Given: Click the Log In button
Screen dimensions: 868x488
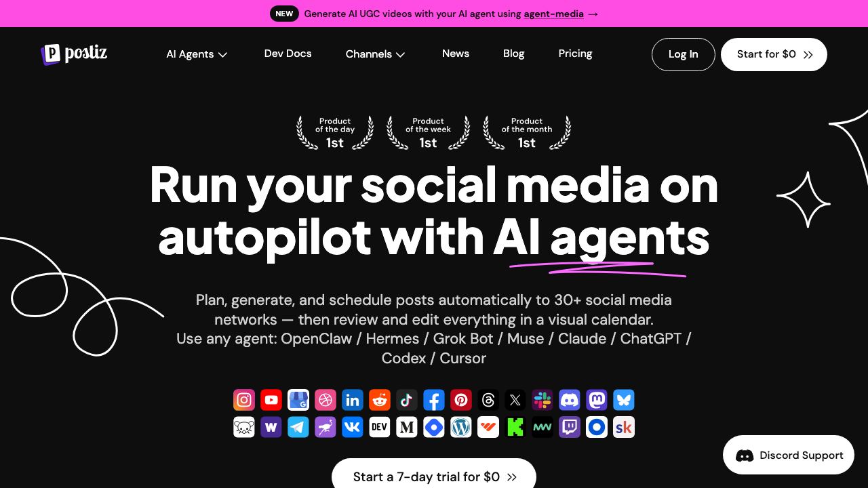Looking at the screenshot, I should pos(684,54).
